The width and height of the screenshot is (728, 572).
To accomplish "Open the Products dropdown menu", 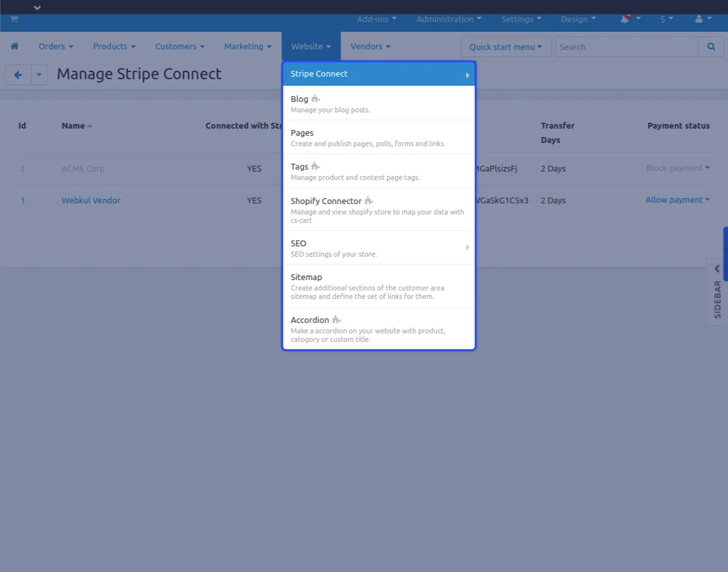I will (114, 46).
